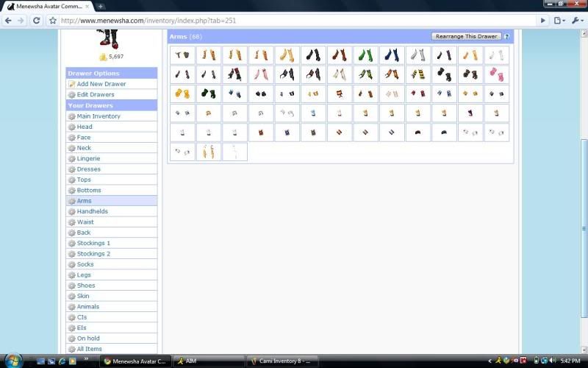
Task: Select the highlighted Arms drawer
Action: (x=112, y=201)
